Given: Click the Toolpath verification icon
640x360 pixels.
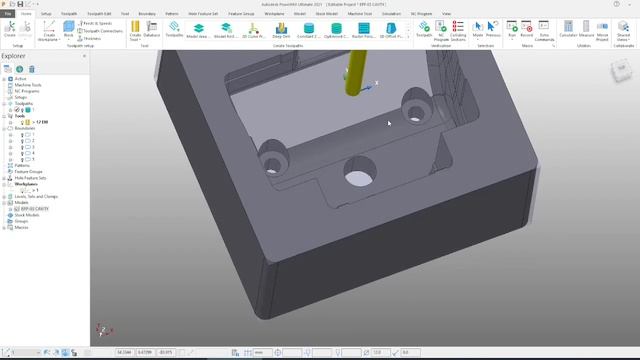Looking at the screenshot, I should [424, 29].
